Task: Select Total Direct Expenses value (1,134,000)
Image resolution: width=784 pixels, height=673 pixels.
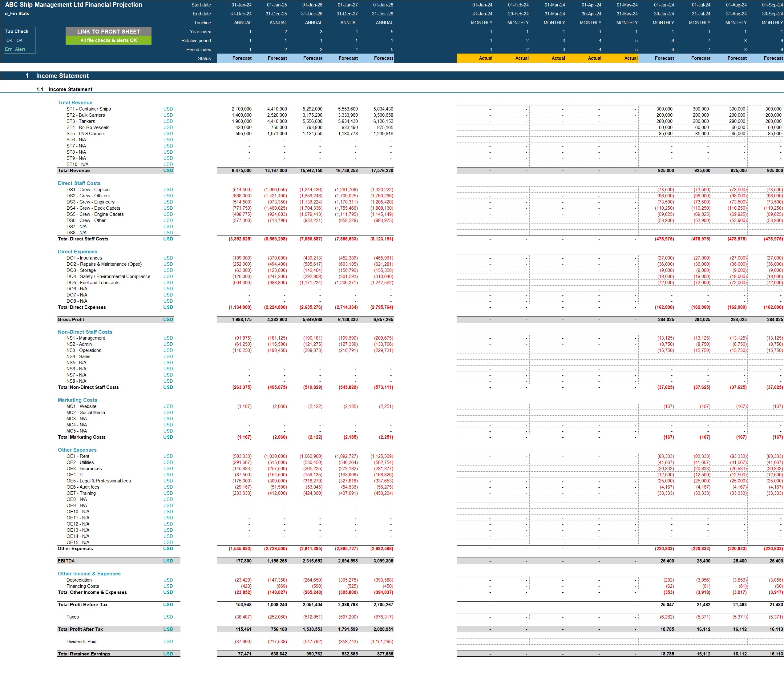Action: point(240,307)
